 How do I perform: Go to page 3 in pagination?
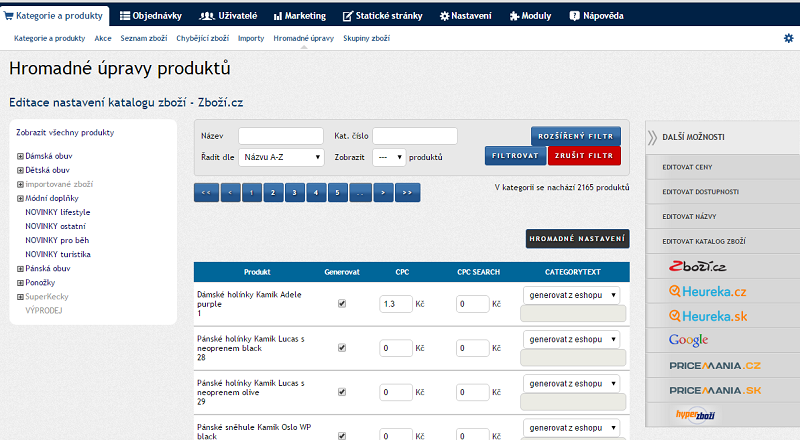click(x=295, y=191)
